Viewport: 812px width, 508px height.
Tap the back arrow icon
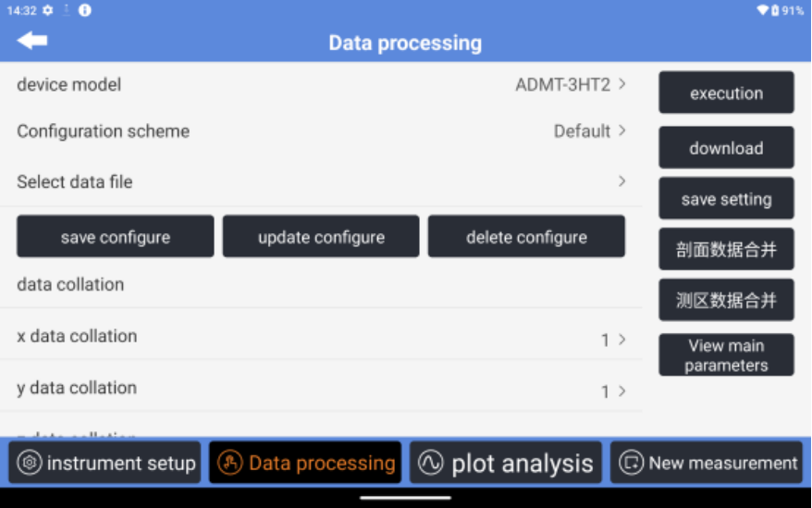(32, 40)
